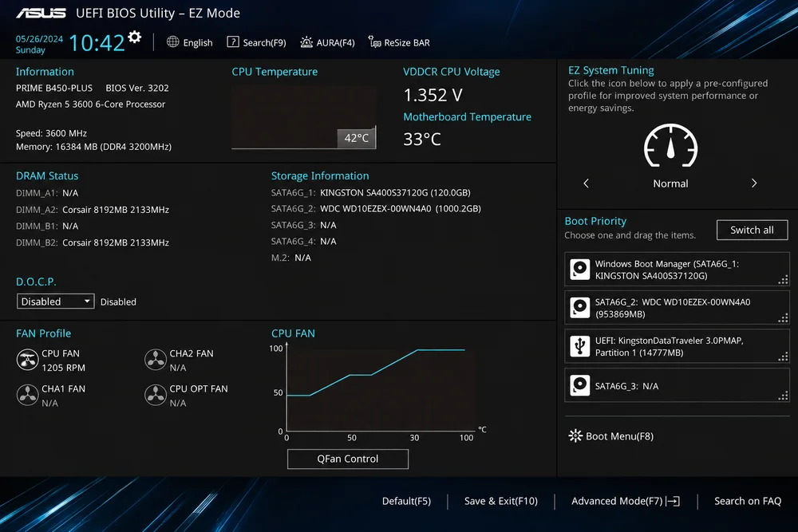The width and height of the screenshot is (798, 532).
Task: Open AURA(F4) menu item
Action: pyautogui.click(x=327, y=42)
